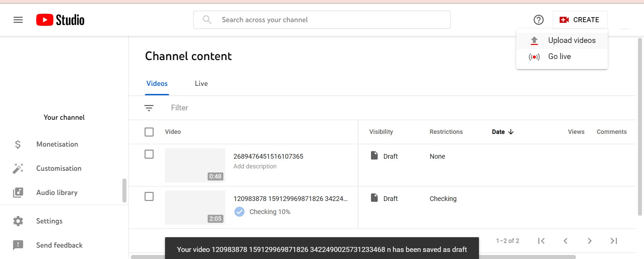Switch to the Videos tab

(x=157, y=84)
